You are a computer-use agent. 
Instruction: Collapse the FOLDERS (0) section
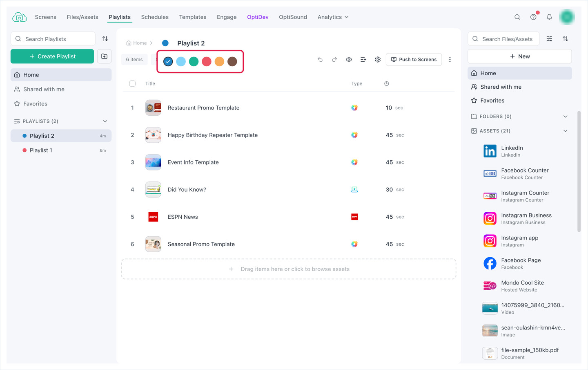click(x=566, y=117)
